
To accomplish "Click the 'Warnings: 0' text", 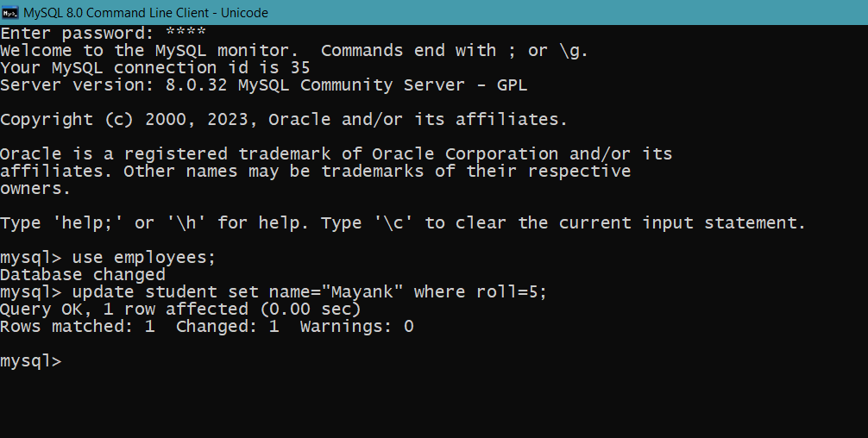I will click(356, 326).
